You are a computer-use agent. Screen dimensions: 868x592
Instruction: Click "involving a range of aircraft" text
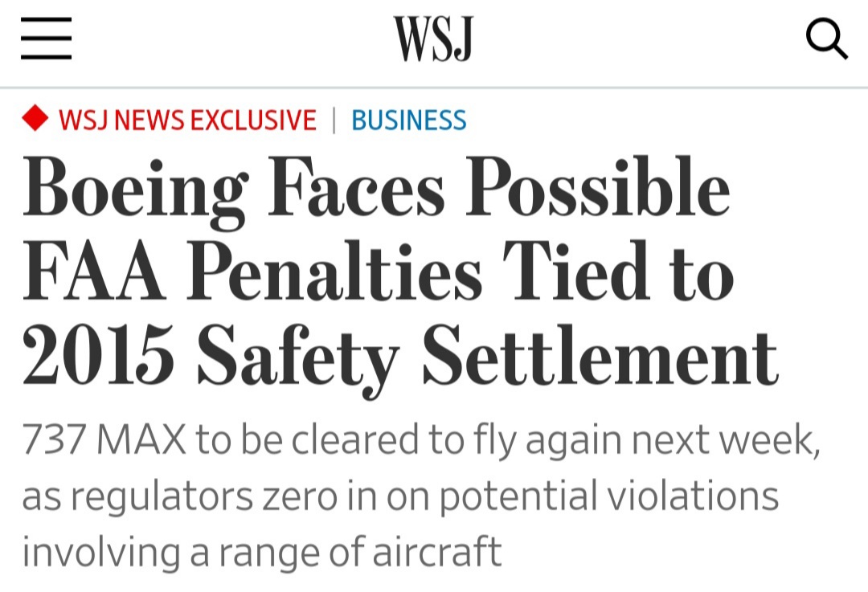tap(261, 553)
